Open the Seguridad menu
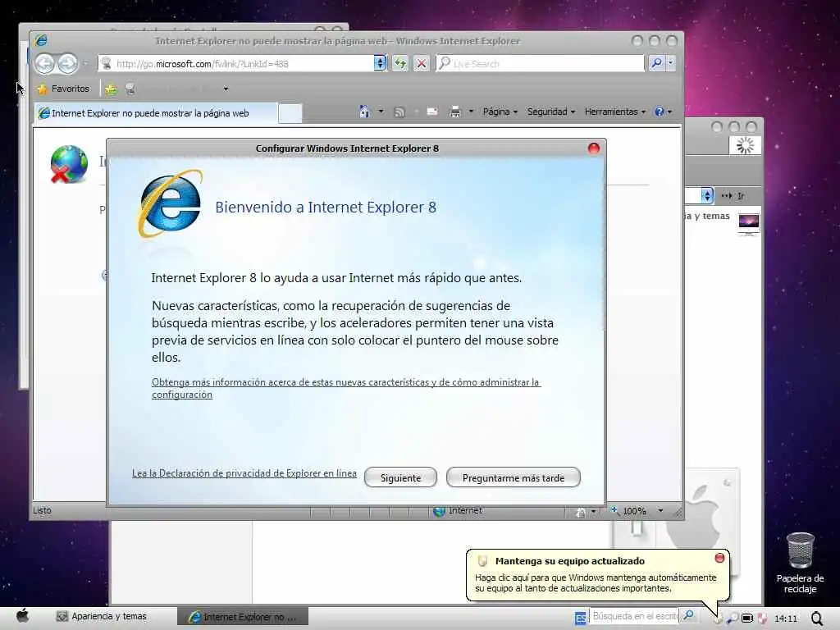 pyautogui.click(x=550, y=112)
